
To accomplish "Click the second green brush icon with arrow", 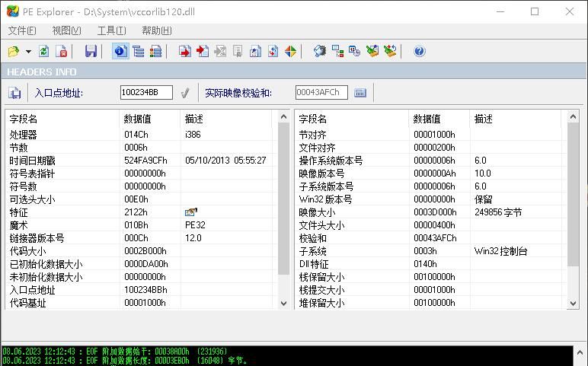I will point(390,51).
